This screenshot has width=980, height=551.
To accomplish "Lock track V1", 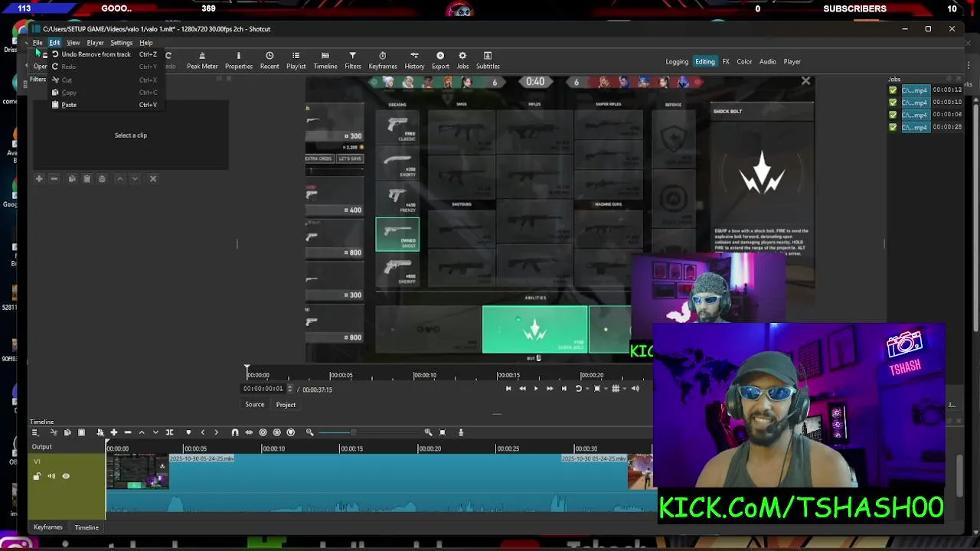I will pos(37,476).
